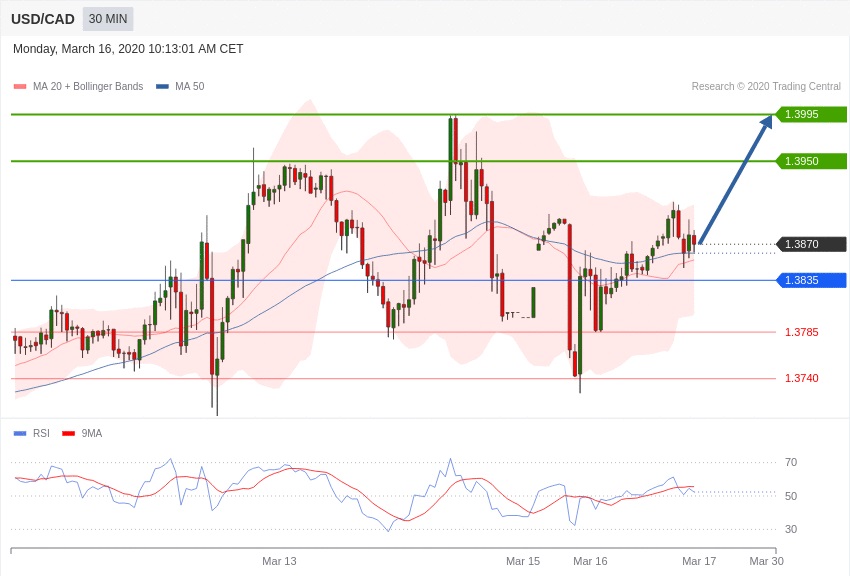Click the red 1.3785 support label
The width and height of the screenshot is (850, 576).
tap(801, 332)
